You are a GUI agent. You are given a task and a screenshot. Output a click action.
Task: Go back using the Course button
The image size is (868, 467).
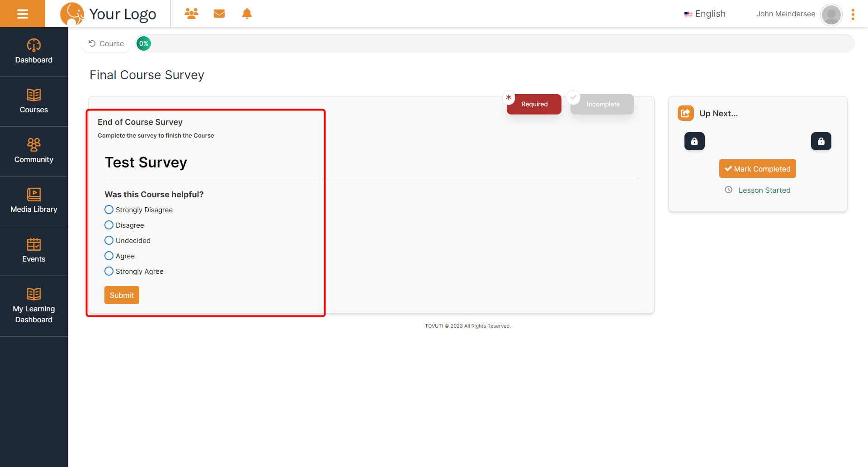(106, 43)
